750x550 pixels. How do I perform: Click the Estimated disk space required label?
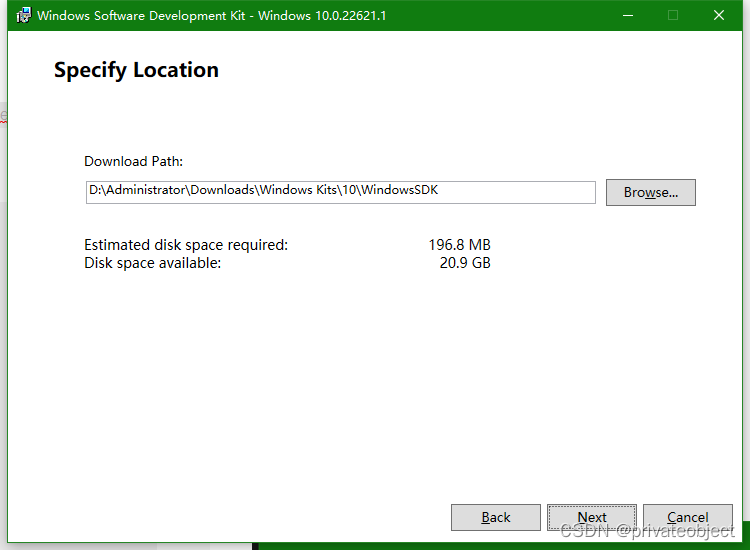[x=186, y=245]
